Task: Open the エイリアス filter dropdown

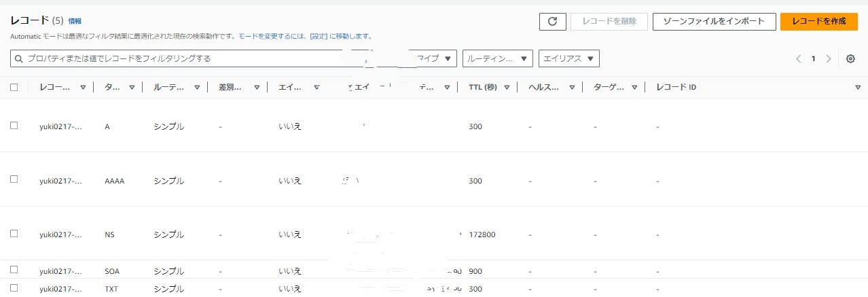Action: 568,59
